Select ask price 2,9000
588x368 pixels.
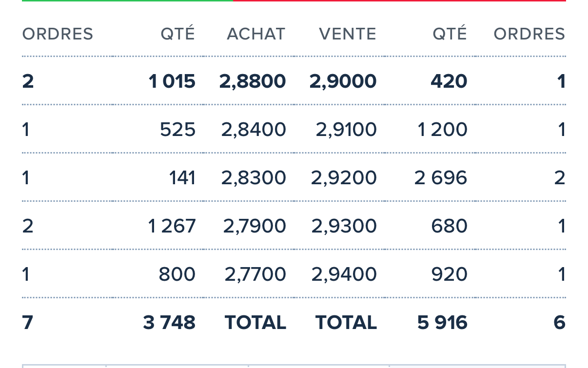(x=343, y=81)
